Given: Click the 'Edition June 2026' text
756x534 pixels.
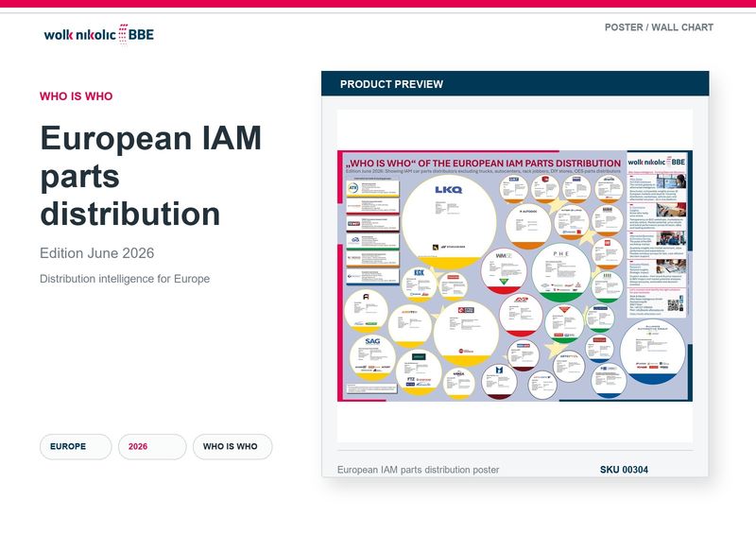Looking at the screenshot, I should coord(97,253).
